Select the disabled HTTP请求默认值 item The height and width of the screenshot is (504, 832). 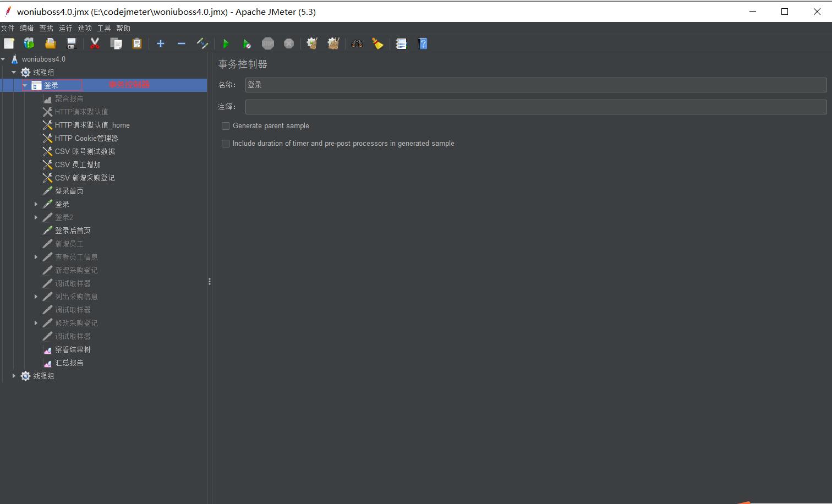point(81,112)
